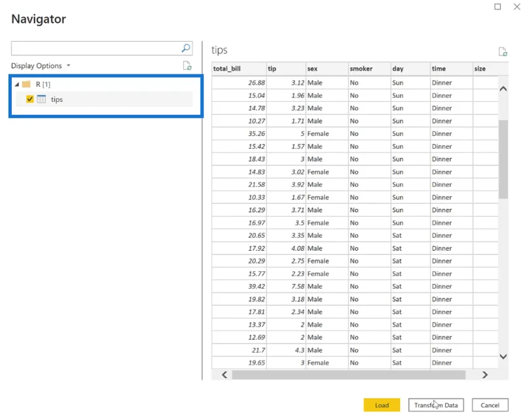Uncheck the tips table checkbox
523x420 pixels.
29,99
